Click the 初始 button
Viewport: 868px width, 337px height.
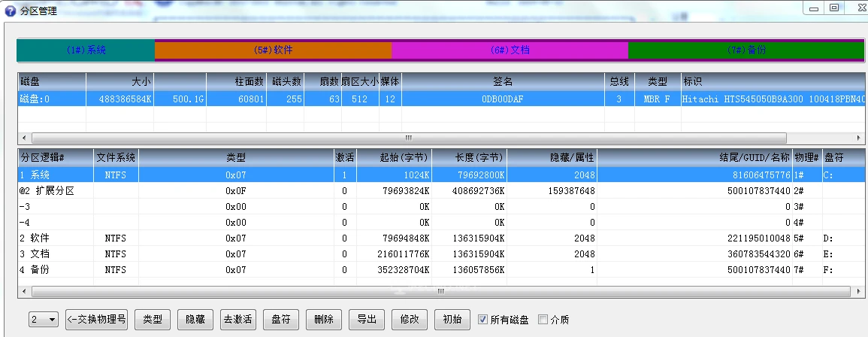pyautogui.click(x=452, y=319)
